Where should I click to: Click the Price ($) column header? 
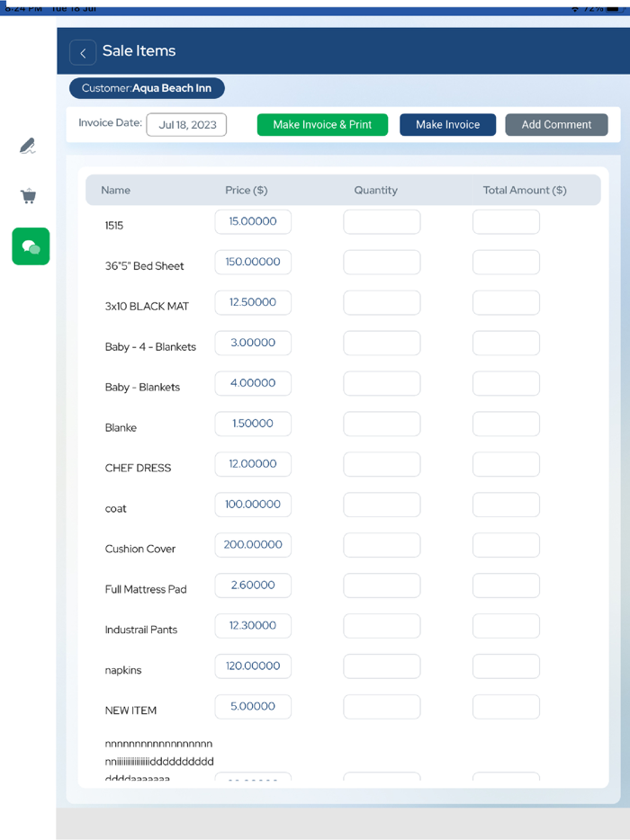pyautogui.click(x=246, y=190)
